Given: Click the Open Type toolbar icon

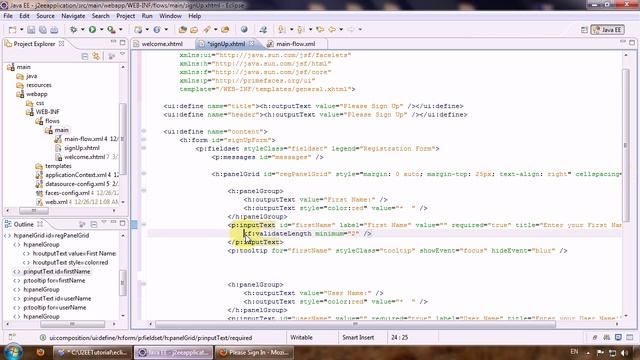Looking at the screenshot, I should click(182, 29).
